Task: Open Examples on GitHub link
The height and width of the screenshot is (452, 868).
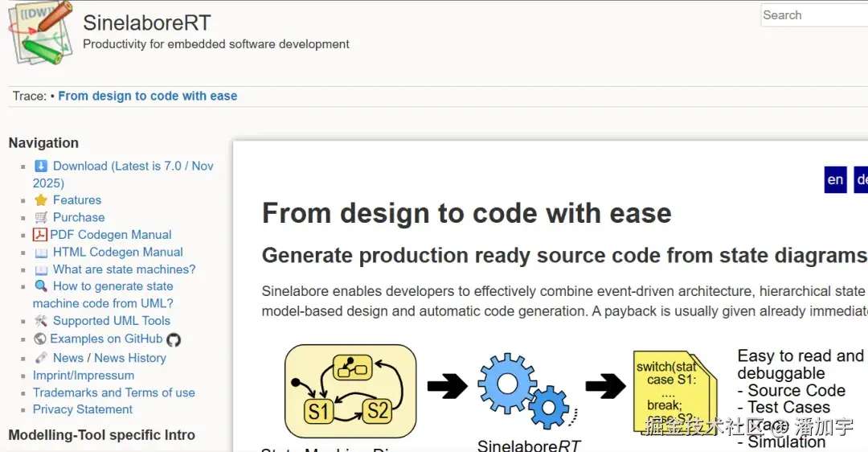Action: [106, 339]
